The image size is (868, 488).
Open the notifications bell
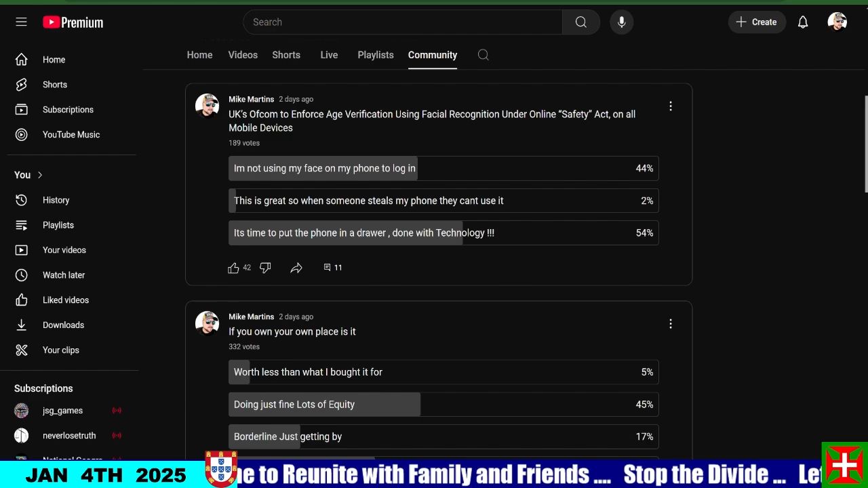803,22
